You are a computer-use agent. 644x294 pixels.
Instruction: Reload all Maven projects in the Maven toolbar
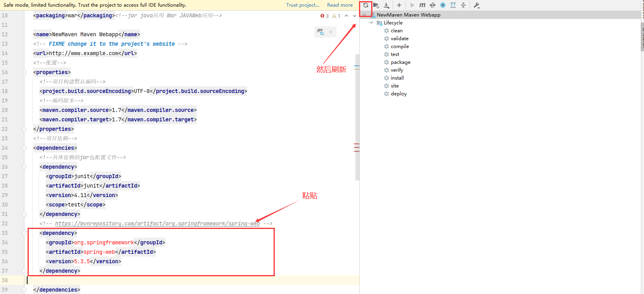(366, 5)
